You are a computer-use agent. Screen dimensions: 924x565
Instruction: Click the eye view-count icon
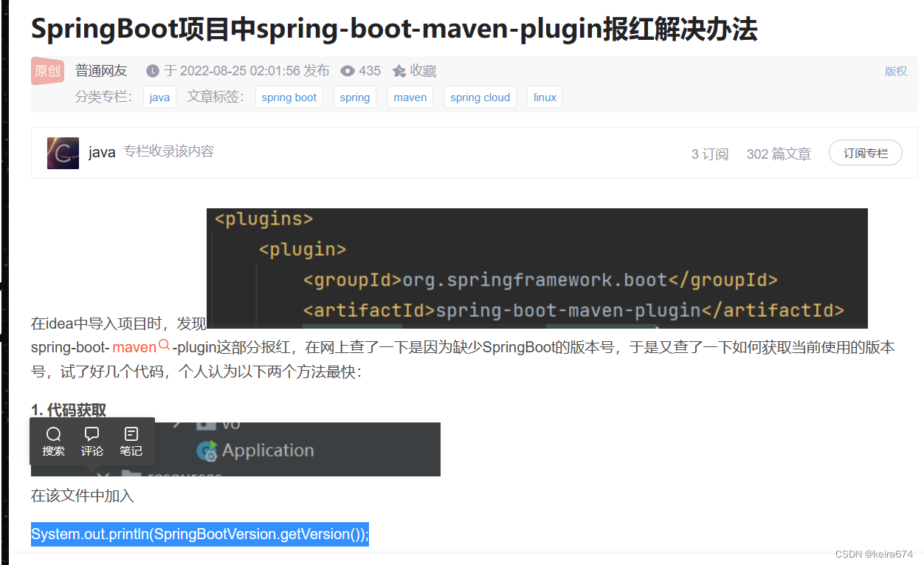point(348,71)
